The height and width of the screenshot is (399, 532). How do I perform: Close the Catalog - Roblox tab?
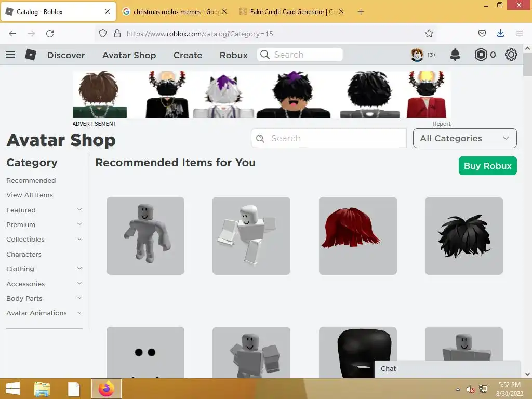click(108, 11)
